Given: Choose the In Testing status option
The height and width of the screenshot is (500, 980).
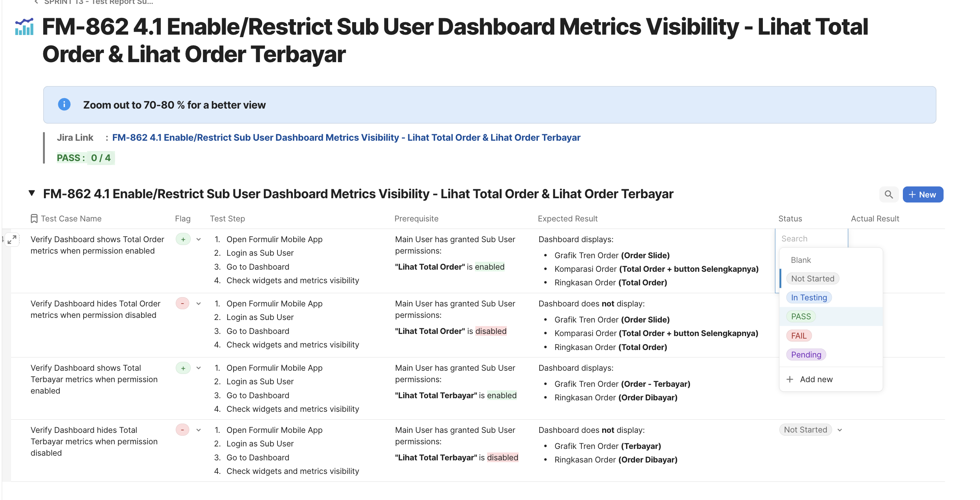Looking at the screenshot, I should pos(809,297).
